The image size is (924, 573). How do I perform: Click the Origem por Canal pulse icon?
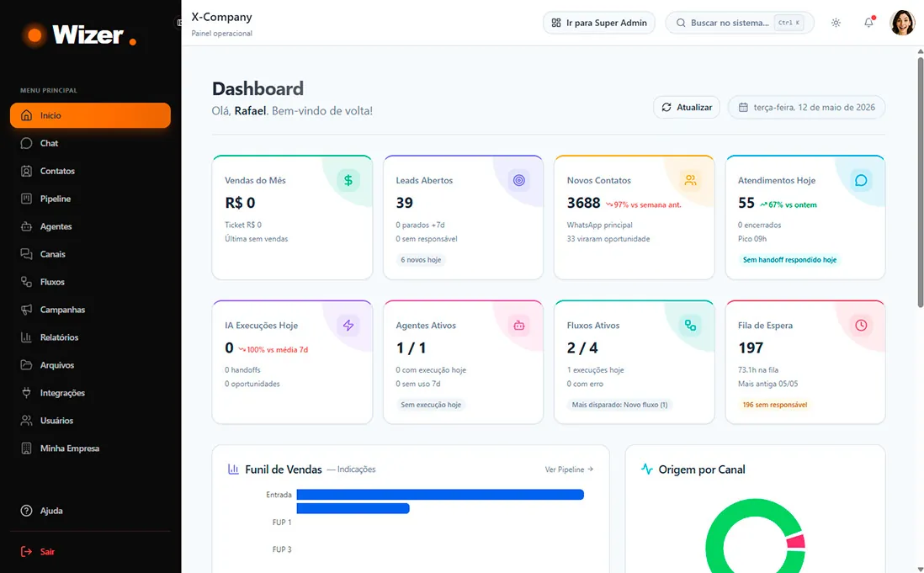(647, 470)
